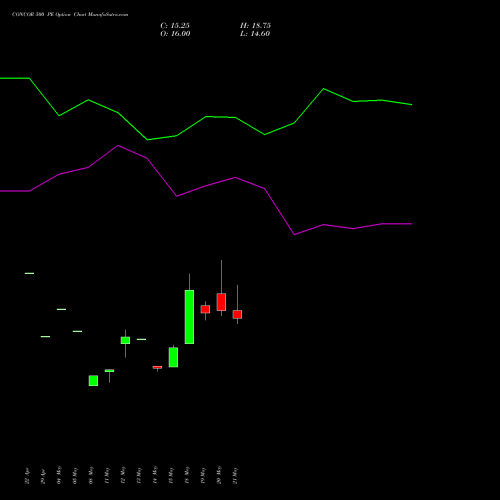
Task: Select the 18 May date label
Action: [x=187, y=475]
